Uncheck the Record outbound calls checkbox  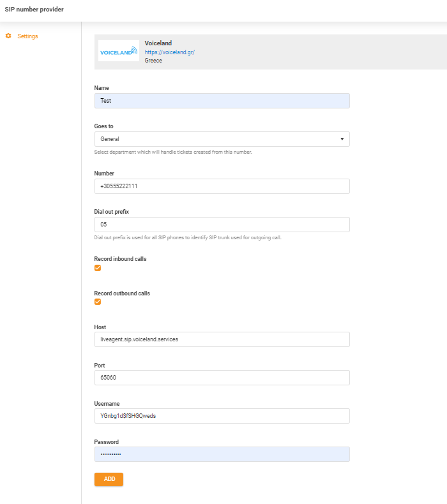pos(98,302)
